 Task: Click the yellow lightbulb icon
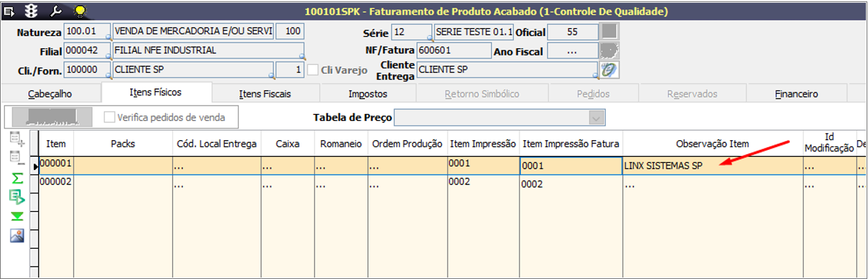(80, 11)
